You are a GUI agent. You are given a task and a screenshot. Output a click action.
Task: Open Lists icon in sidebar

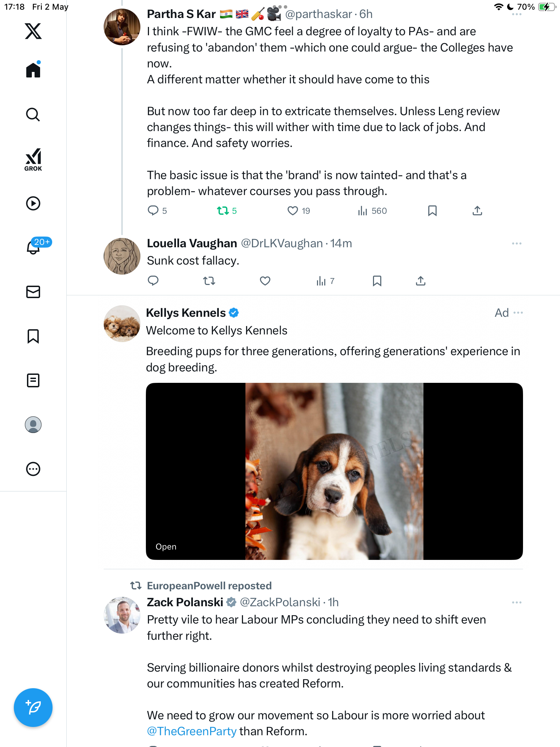[x=33, y=380]
